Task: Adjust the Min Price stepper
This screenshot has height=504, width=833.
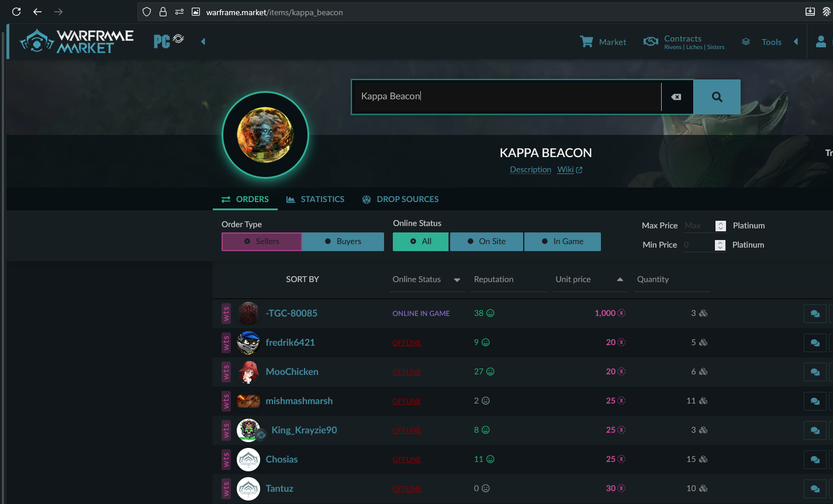Action: coord(721,245)
